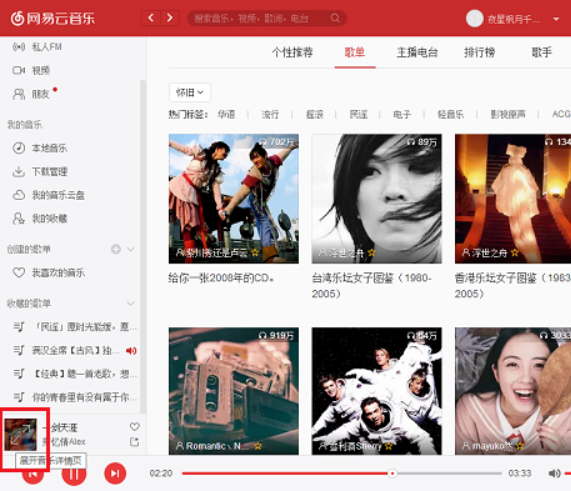This screenshot has height=491, width=571.
Task: Open user account dropdown arrow
Action: point(556,19)
